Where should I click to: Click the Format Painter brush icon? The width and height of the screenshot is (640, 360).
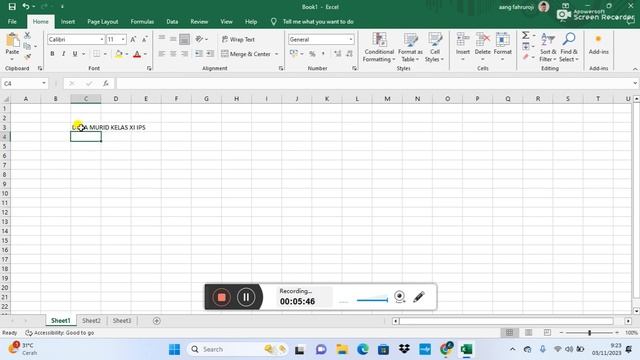(27, 57)
